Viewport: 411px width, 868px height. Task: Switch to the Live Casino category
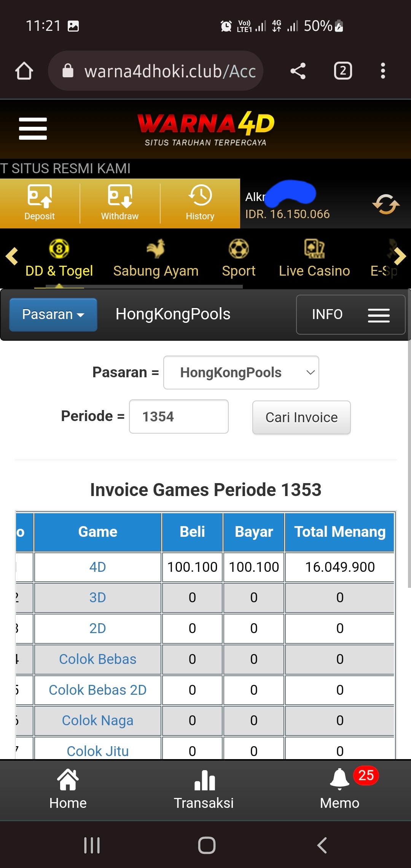[314, 259]
